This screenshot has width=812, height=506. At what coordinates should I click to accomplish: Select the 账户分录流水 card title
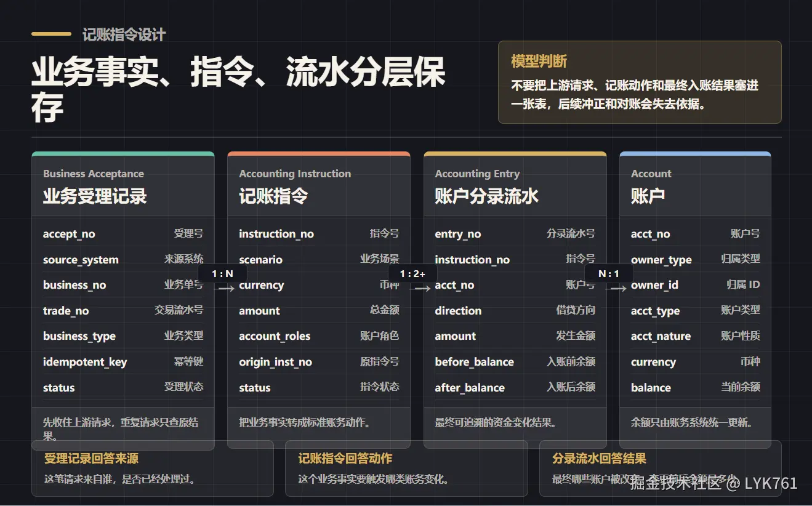click(487, 196)
